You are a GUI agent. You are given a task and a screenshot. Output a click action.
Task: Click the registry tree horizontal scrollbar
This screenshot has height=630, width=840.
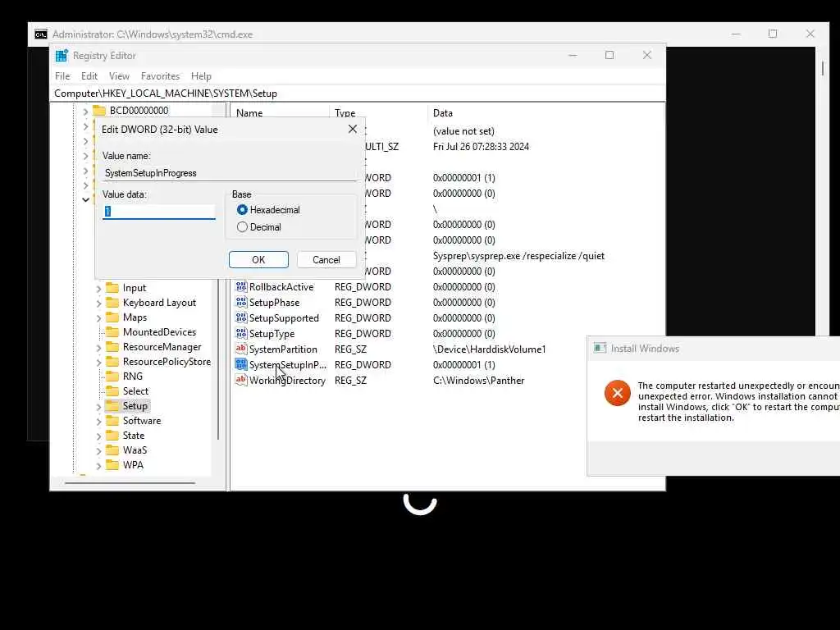(x=130, y=482)
